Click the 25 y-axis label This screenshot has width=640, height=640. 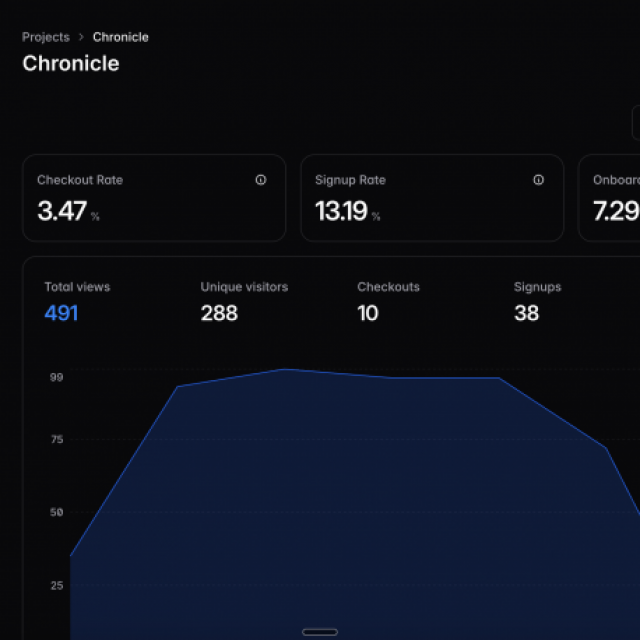pyautogui.click(x=57, y=586)
